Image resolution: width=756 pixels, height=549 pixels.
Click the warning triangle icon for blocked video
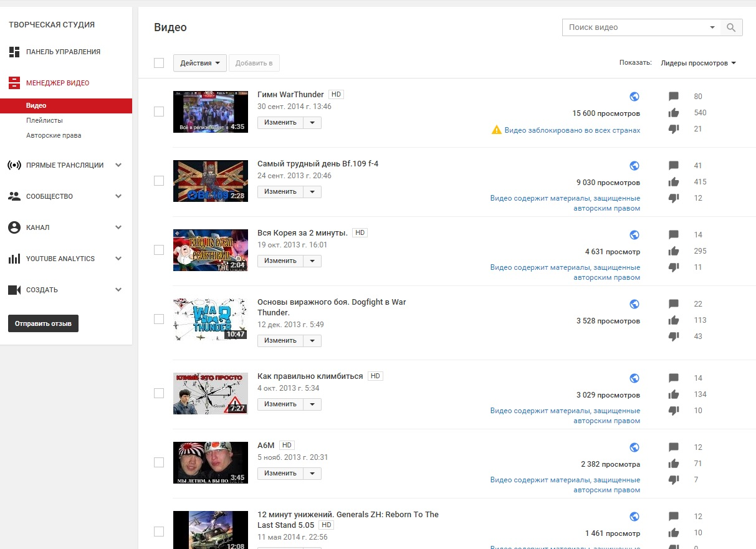point(496,130)
